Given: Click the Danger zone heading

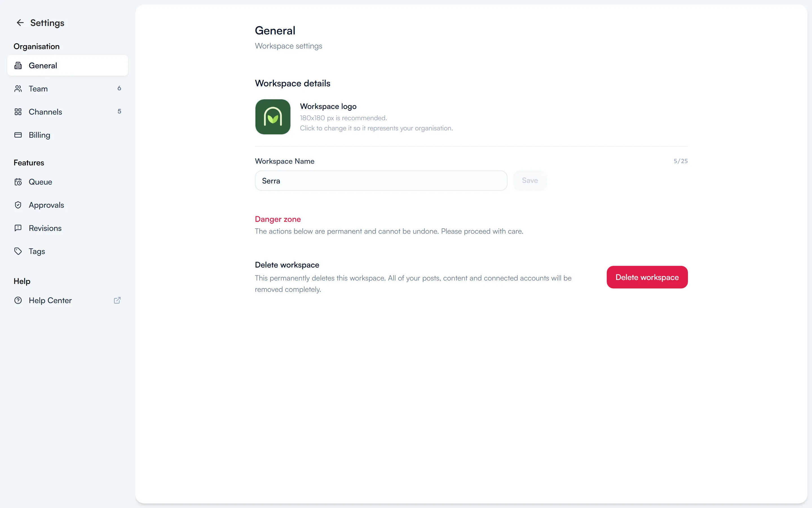Looking at the screenshot, I should (x=278, y=219).
